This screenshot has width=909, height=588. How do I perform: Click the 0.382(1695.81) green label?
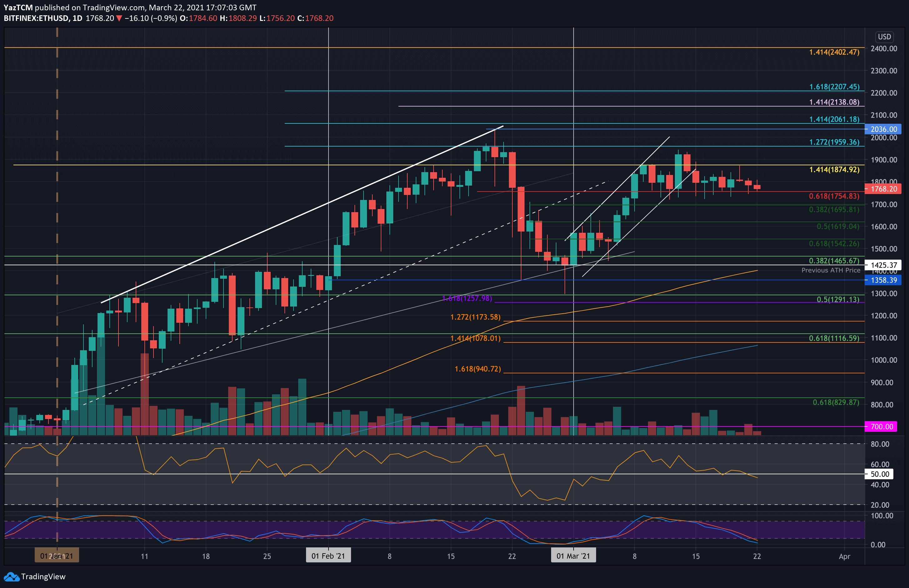(x=834, y=209)
